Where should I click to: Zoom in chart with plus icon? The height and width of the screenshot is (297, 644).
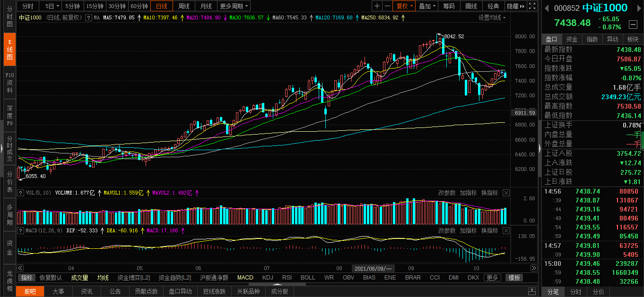377,6
